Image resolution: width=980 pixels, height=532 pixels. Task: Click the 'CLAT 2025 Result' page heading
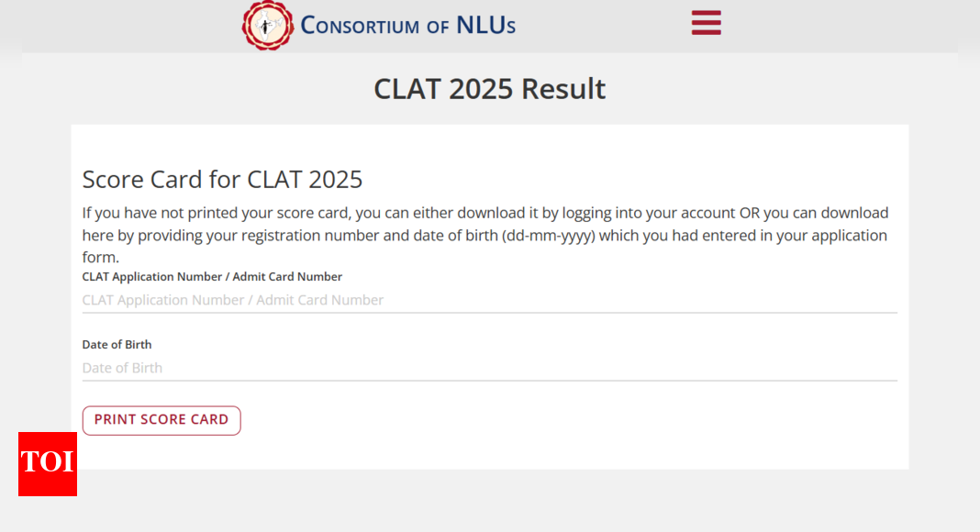(x=489, y=89)
